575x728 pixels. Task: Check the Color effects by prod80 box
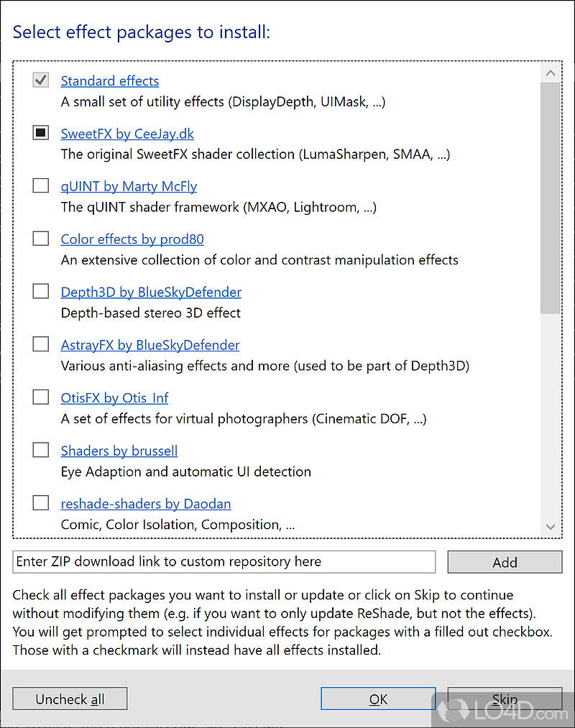(41, 239)
